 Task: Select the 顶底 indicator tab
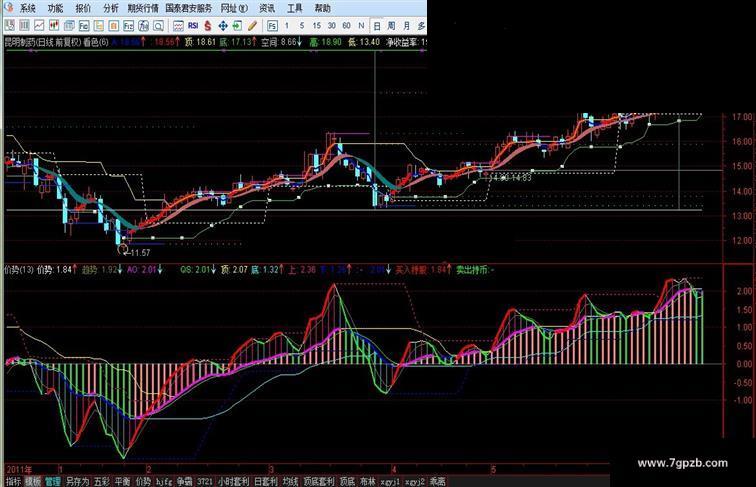pos(347,481)
